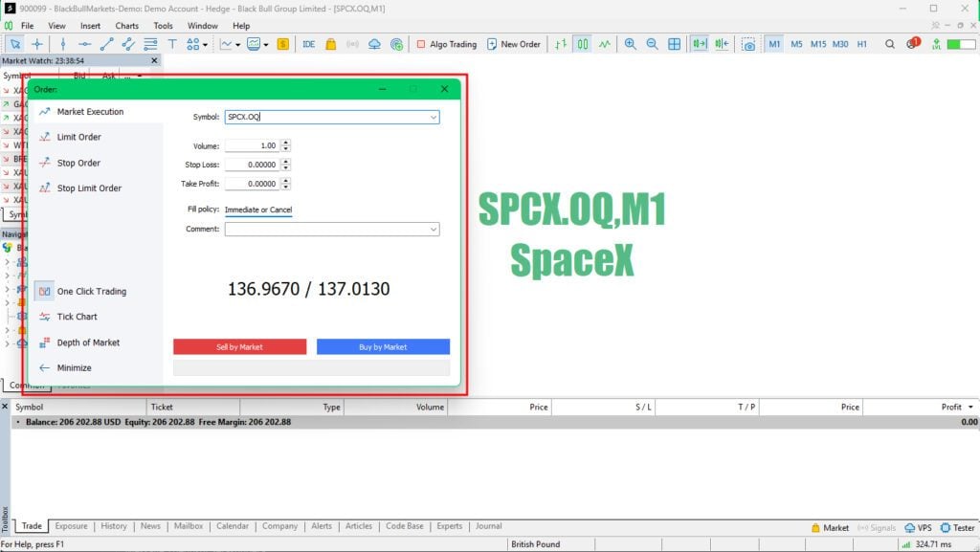Draw a horizontal line on chart
This screenshot has height=552, width=980.
click(85, 44)
